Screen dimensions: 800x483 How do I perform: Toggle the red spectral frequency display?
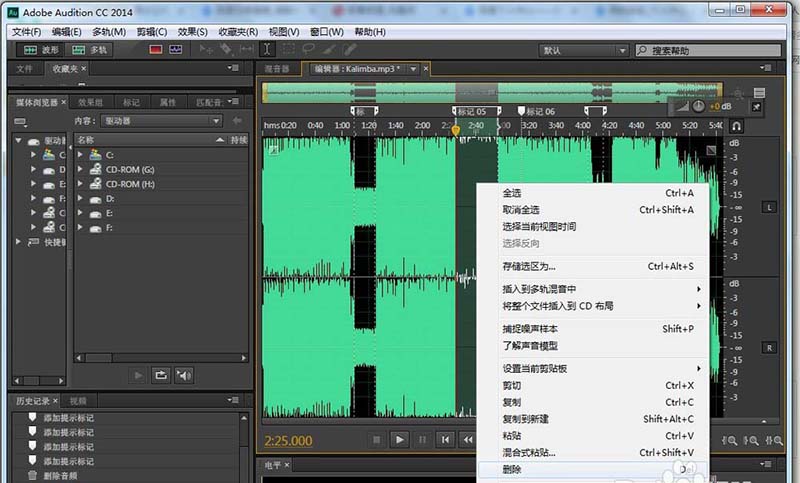156,49
